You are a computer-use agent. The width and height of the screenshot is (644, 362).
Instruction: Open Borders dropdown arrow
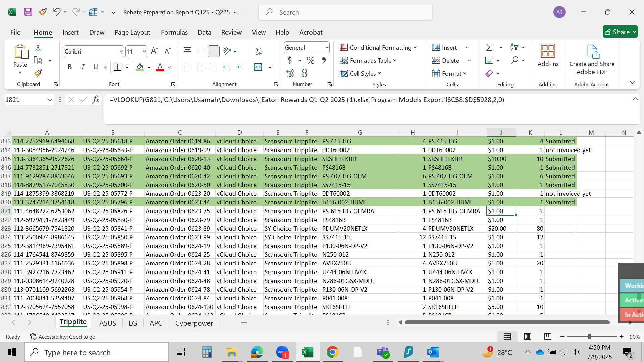(x=127, y=67)
